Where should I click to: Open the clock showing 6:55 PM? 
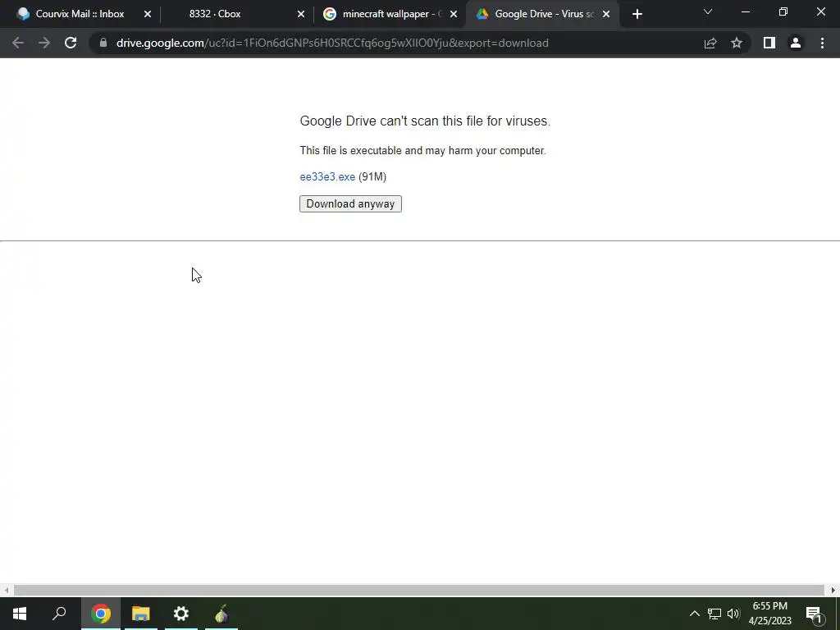(769, 614)
